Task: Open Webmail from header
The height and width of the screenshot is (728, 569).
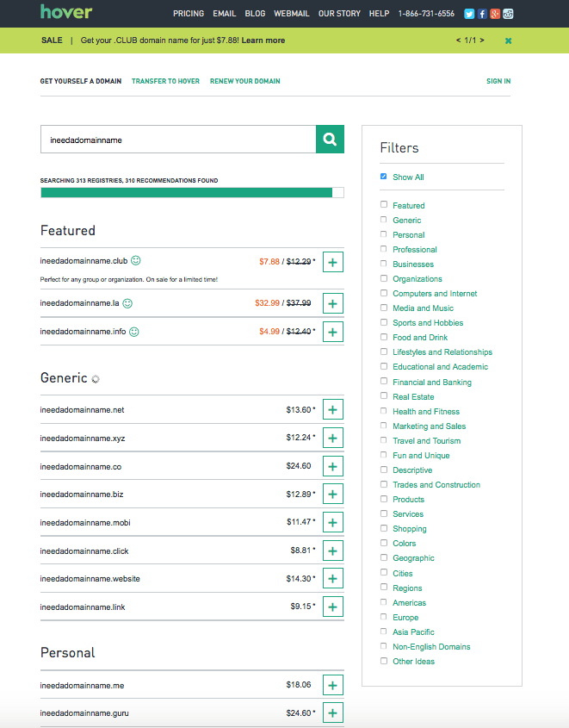Action: (x=292, y=14)
